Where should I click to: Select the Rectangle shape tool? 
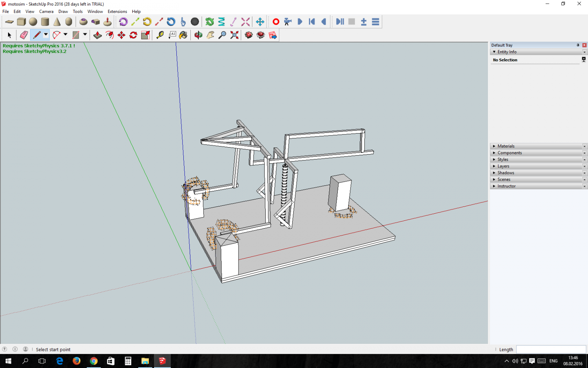(x=76, y=35)
